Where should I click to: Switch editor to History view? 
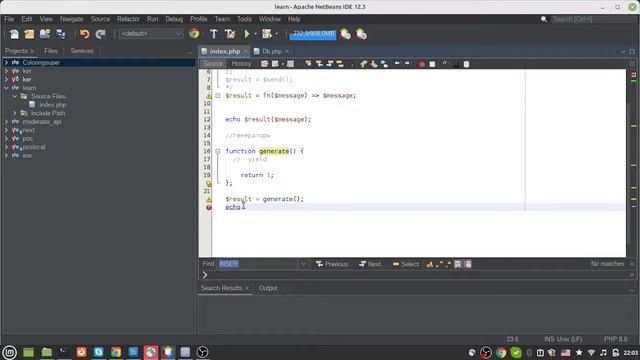tap(241, 64)
